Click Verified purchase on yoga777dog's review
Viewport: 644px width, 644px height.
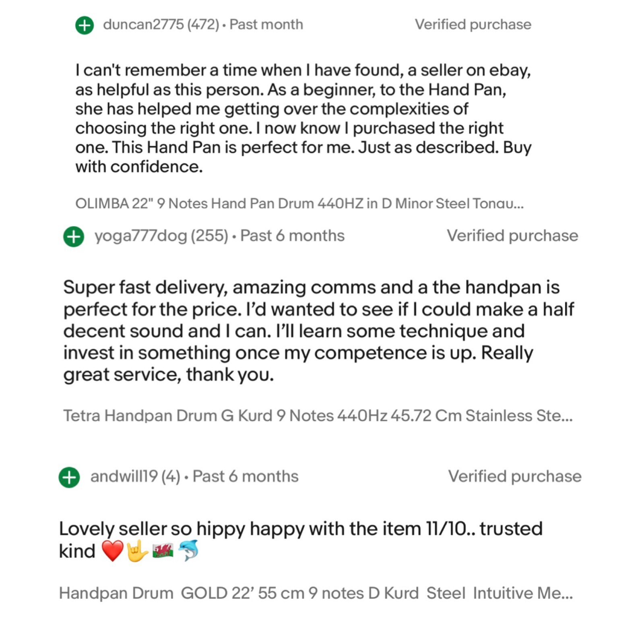click(512, 236)
